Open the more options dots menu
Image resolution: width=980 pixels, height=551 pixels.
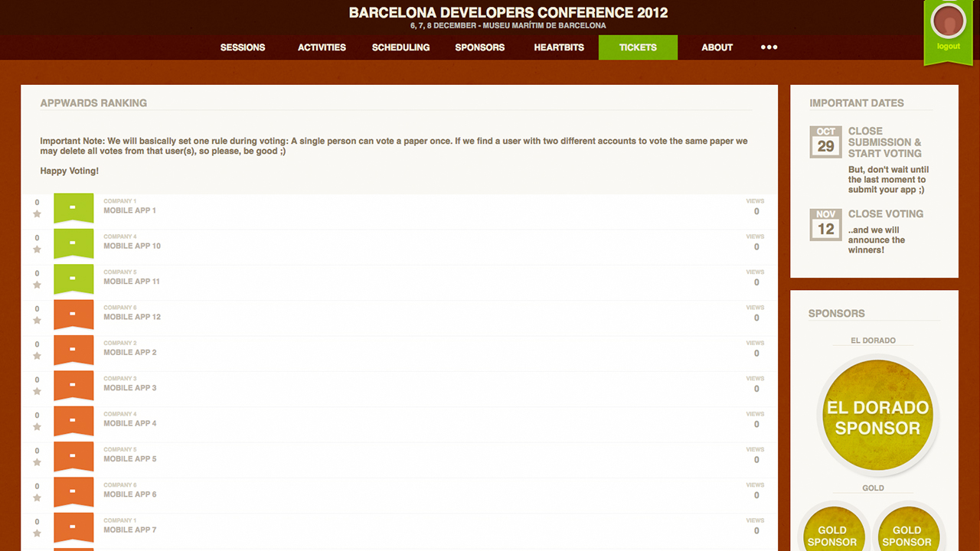click(x=769, y=47)
